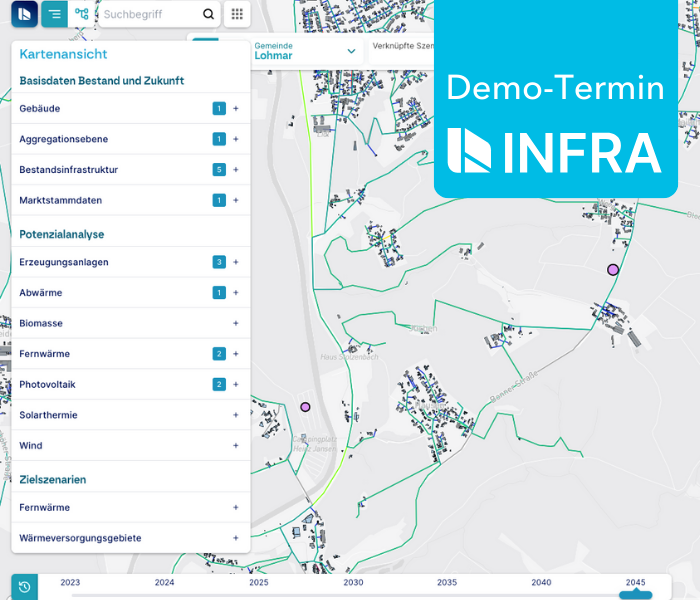700x600 pixels.
Task: Set timeline to year 2023
Action: tap(70, 582)
